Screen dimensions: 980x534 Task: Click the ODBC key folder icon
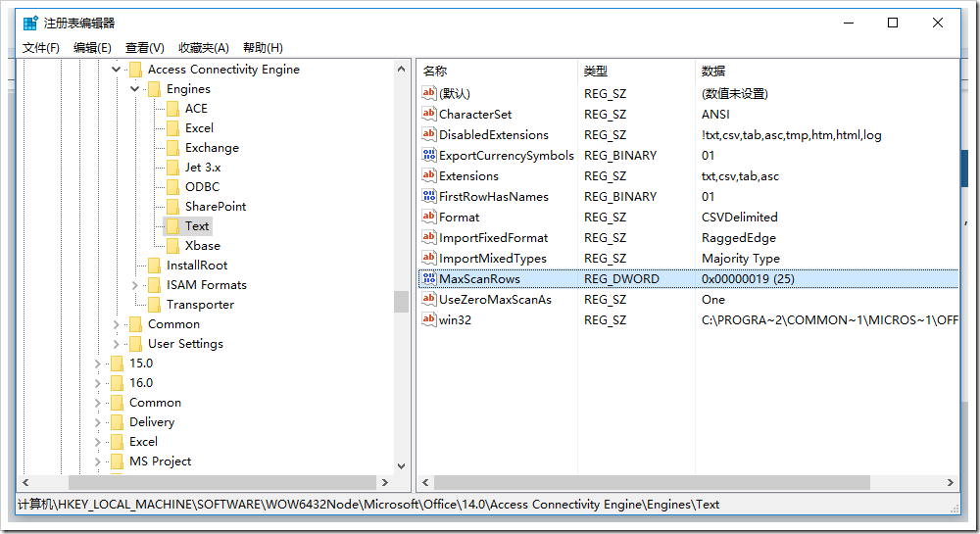click(x=173, y=187)
